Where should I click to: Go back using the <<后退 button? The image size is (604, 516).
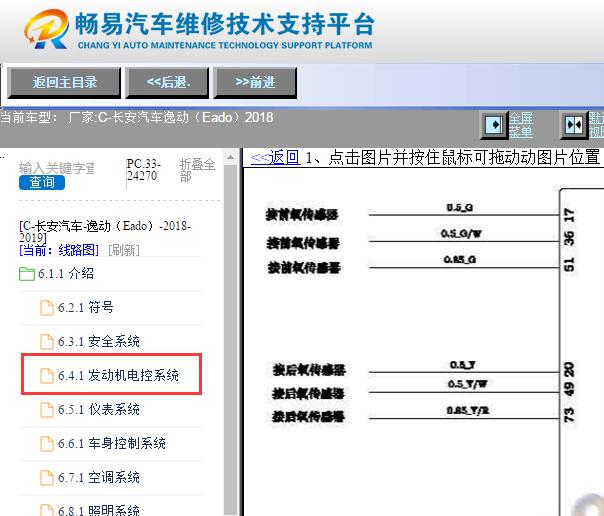click(167, 82)
